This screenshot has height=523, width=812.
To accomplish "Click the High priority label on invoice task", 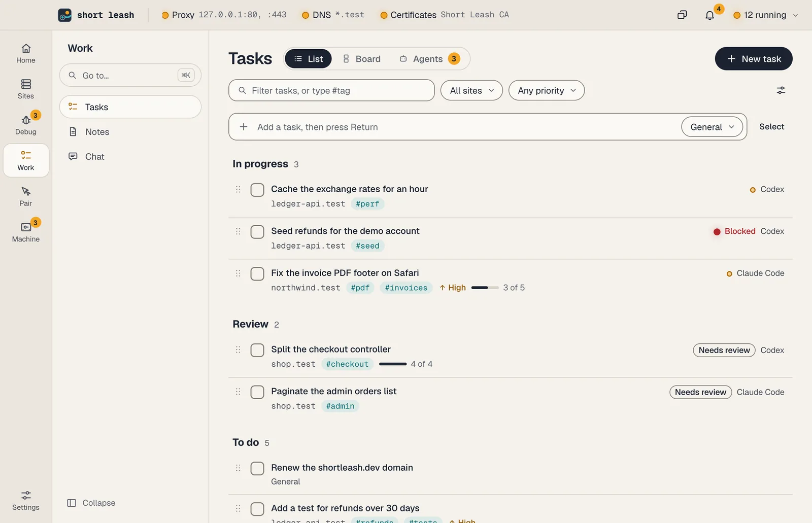I will (453, 288).
